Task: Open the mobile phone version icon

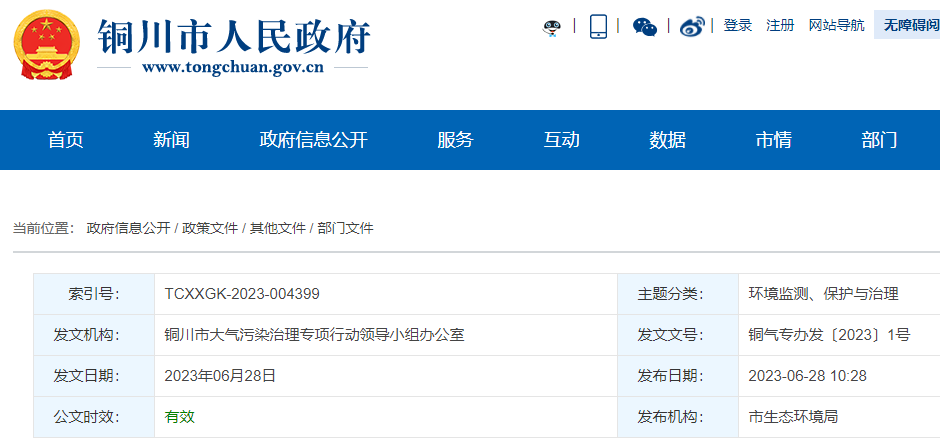Action: [598, 26]
